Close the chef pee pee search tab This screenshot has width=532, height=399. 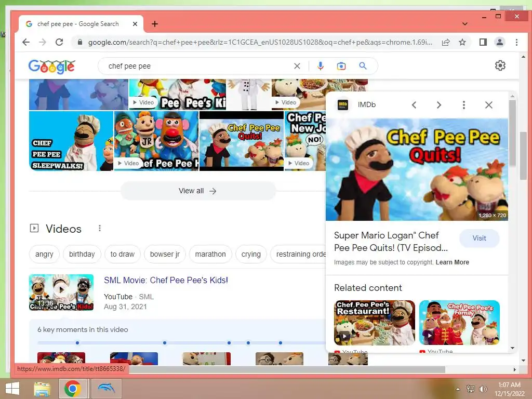point(135,24)
